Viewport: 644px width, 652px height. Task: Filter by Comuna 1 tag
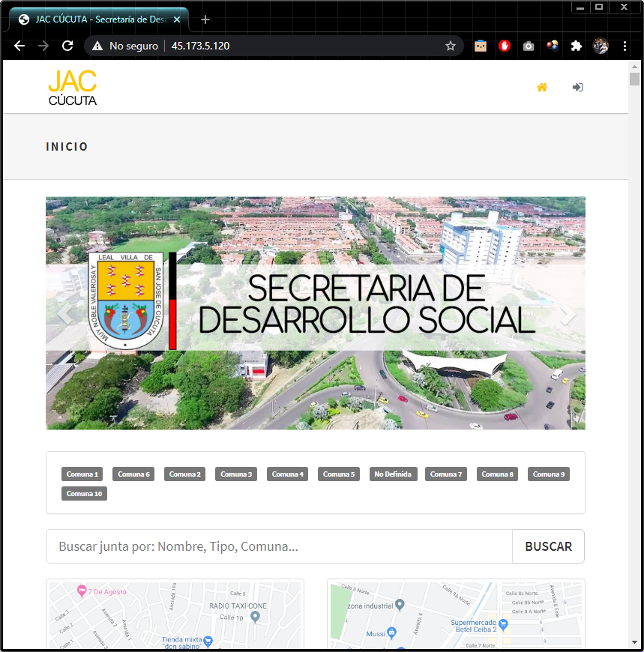[82, 474]
